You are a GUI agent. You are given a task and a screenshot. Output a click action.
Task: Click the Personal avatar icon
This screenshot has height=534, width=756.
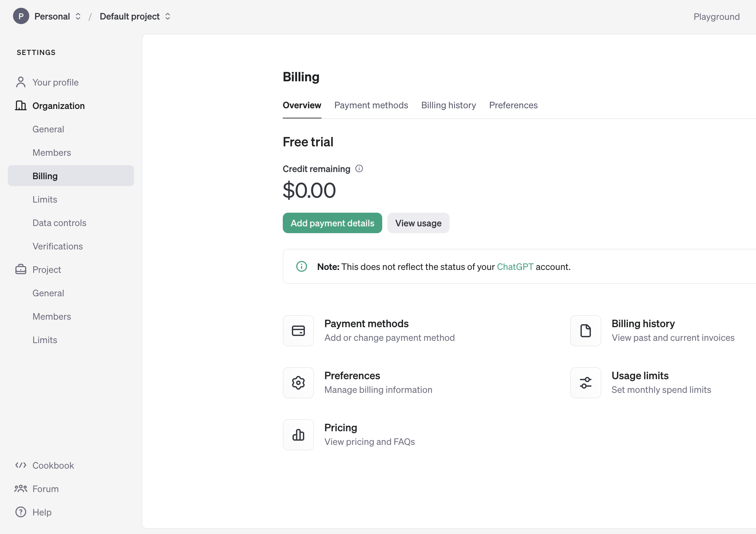tap(21, 16)
